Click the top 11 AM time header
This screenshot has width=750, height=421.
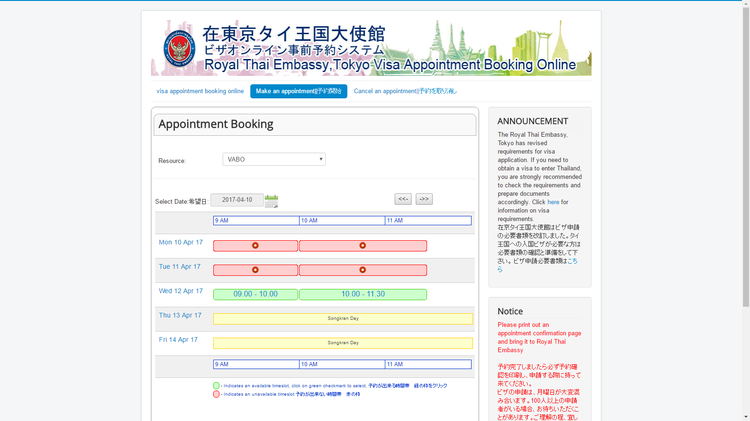tap(428, 221)
